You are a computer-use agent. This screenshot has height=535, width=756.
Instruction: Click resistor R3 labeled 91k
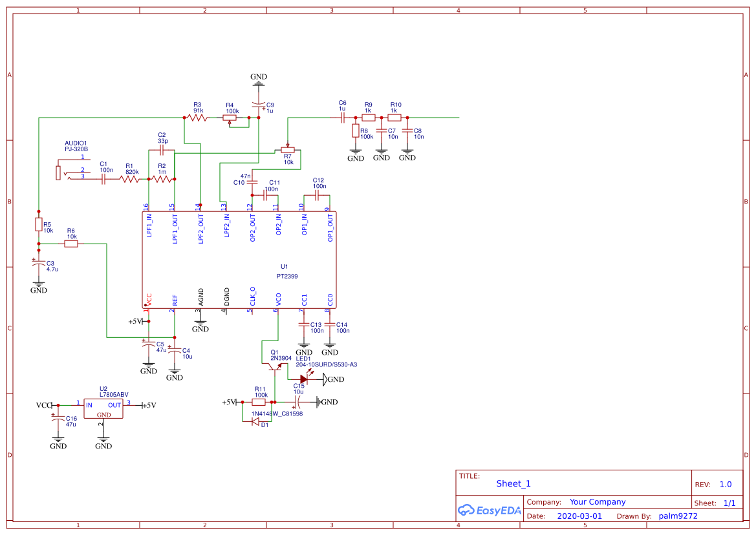pos(197,117)
